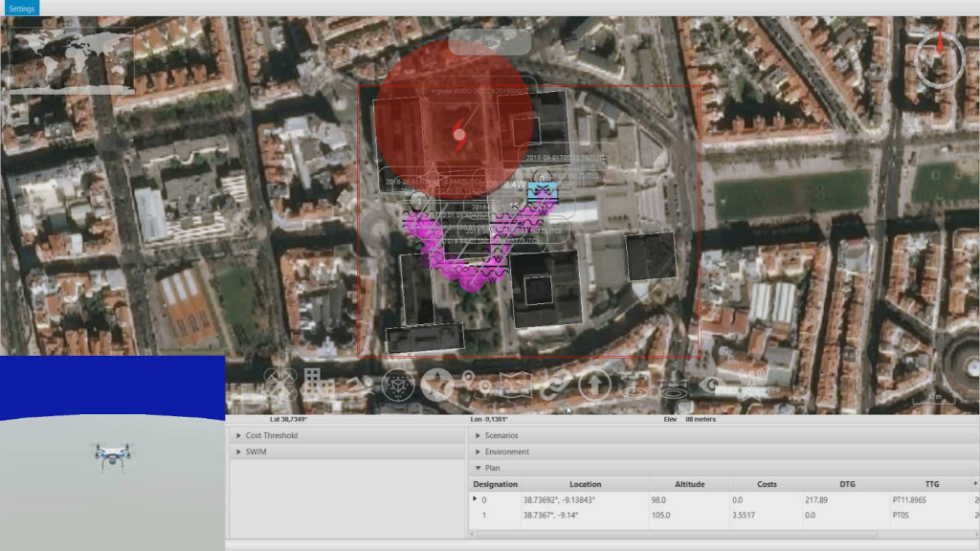Sort by the TTG column header
The width and height of the screenshot is (980, 551).
(x=931, y=484)
